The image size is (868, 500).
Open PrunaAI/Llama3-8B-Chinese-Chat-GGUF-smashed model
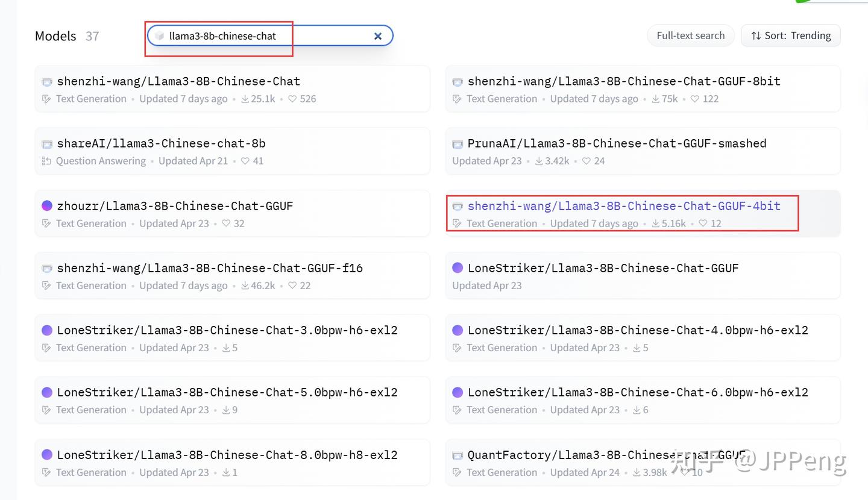[x=643, y=151]
